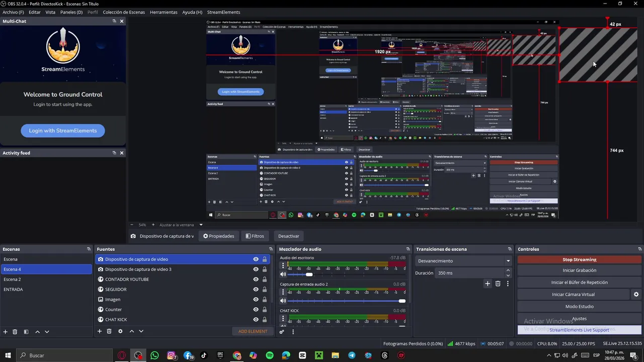Open Telegram from the taskbar

(x=352, y=355)
